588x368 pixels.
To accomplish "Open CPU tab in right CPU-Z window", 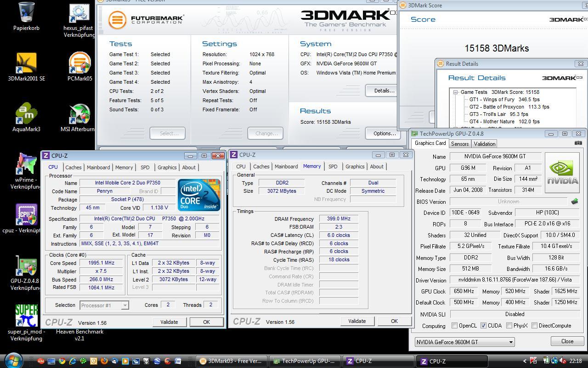I will tap(241, 167).
